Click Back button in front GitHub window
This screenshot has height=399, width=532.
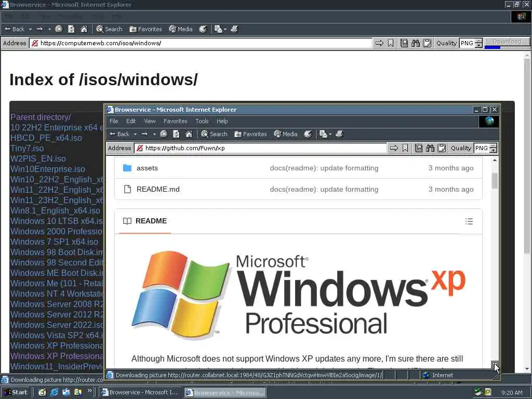[119, 134]
